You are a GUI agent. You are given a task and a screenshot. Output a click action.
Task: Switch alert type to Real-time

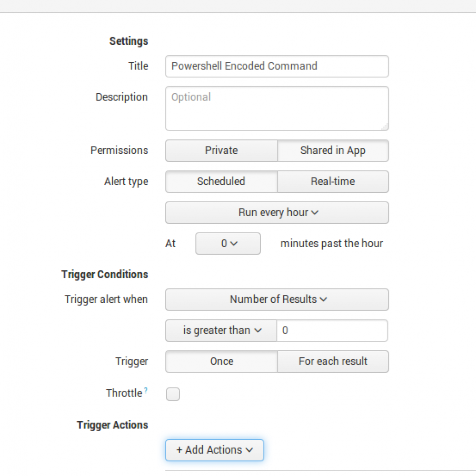(333, 181)
